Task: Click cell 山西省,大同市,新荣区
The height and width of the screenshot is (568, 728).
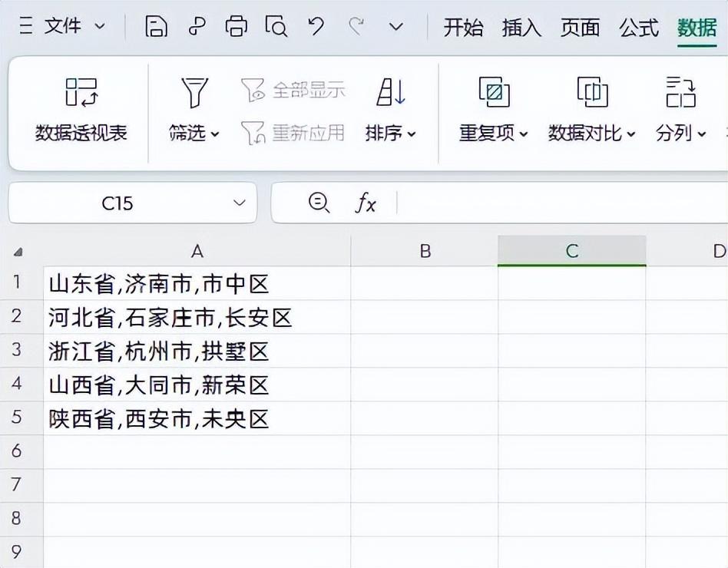Action: pos(197,385)
